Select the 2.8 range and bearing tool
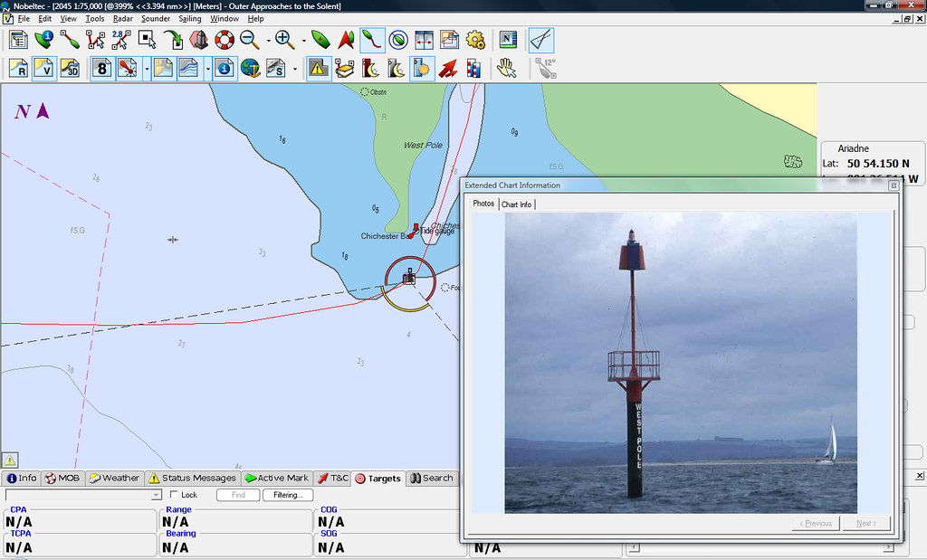The height and width of the screenshot is (560, 927). pos(120,40)
